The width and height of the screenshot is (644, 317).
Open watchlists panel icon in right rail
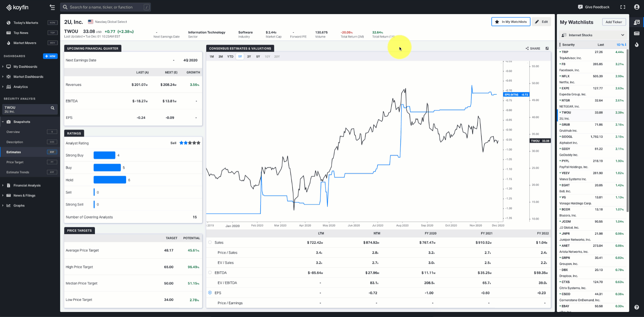coord(637,22)
